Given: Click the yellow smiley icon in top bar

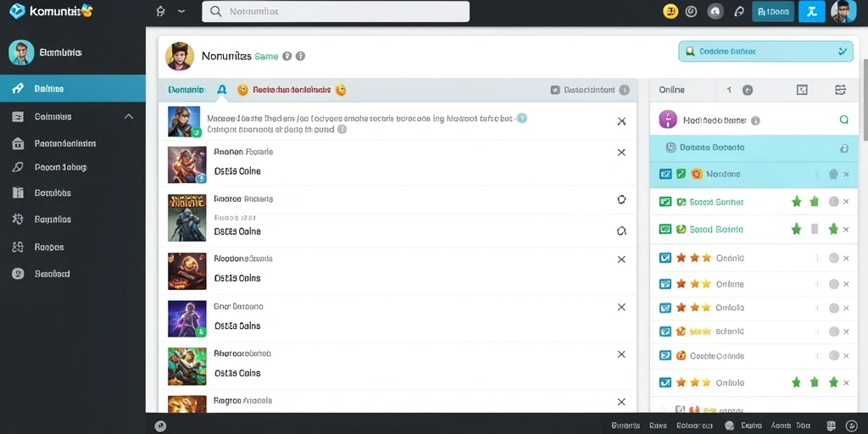Looking at the screenshot, I should pos(670,11).
